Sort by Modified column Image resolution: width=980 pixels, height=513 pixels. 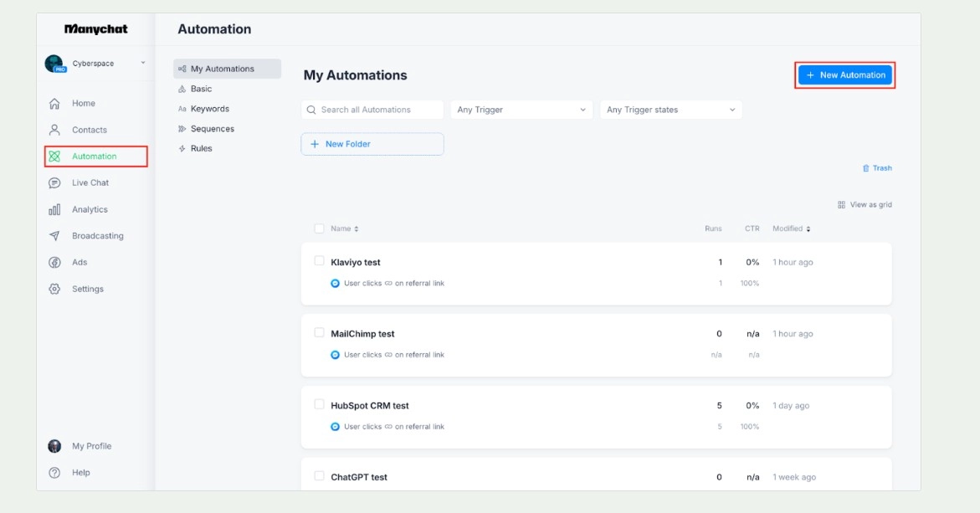[x=791, y=228]
